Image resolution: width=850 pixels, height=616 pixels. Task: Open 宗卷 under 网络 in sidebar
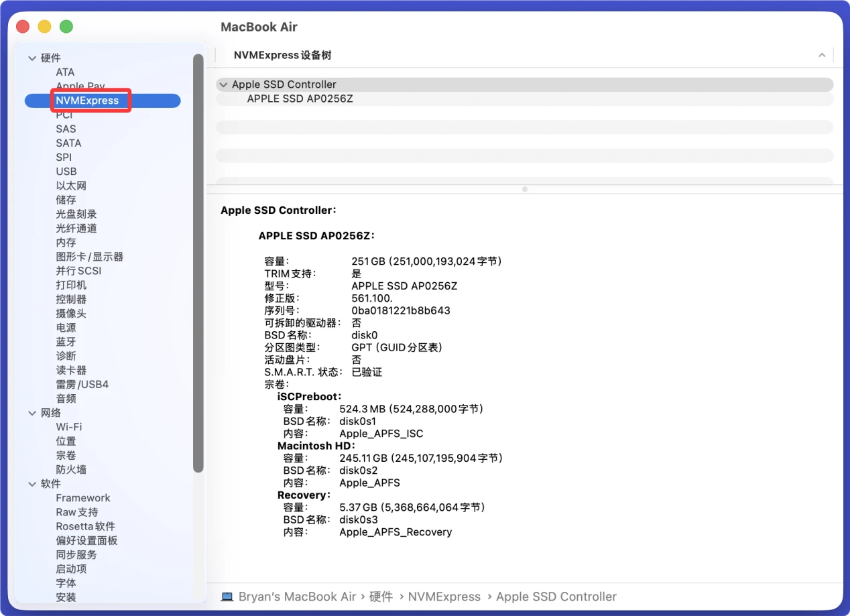tap(66, 455)
